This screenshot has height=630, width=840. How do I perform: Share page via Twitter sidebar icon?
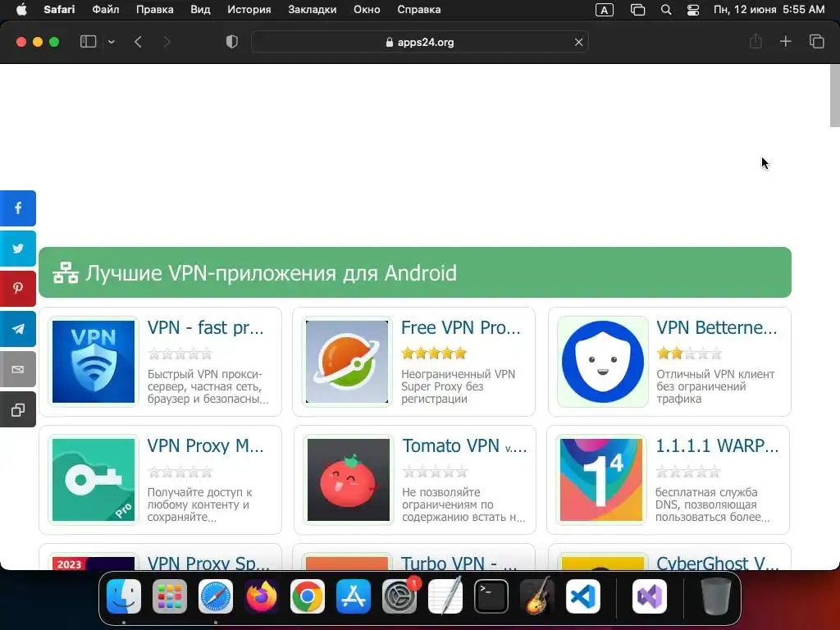click(18, 249)
